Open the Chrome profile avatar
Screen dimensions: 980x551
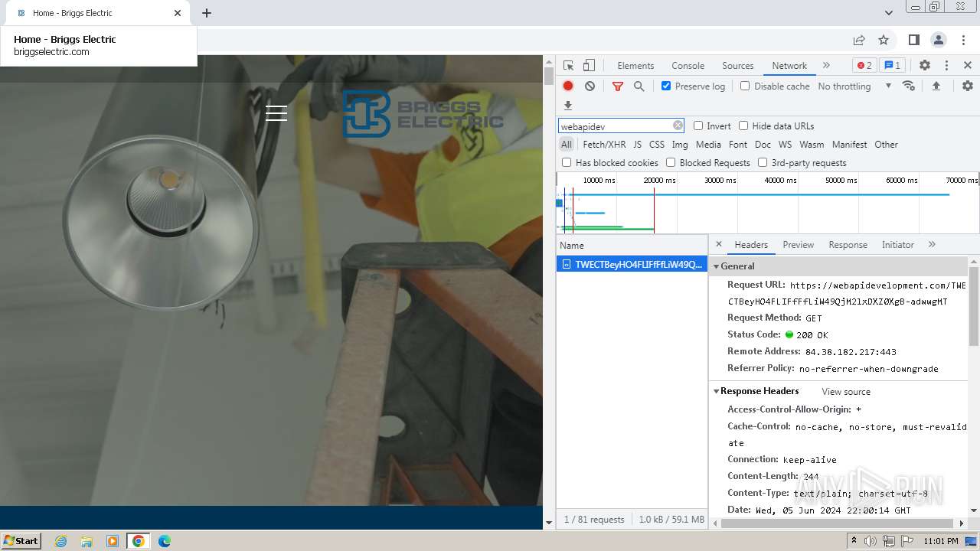pyautogui.click(x=939, y=40)
